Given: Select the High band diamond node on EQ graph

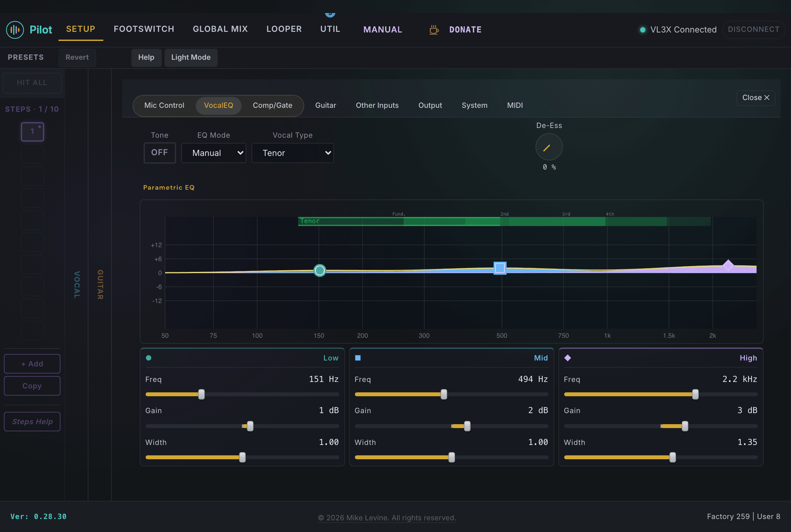Looking at the screenshot, I should coord(728,265).
